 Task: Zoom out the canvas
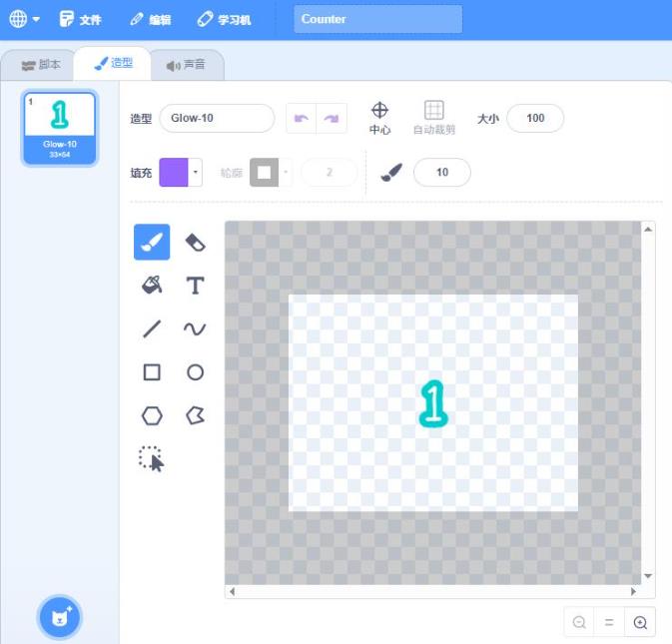579,622
